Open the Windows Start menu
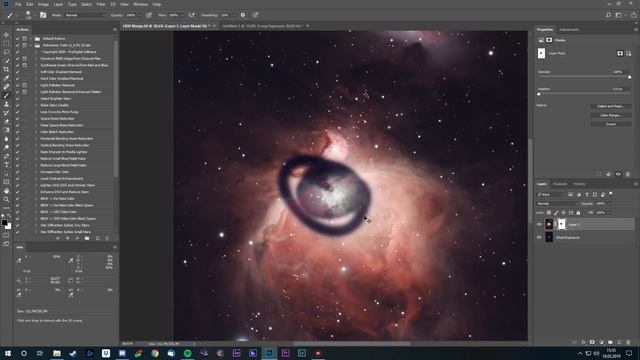Viewport: 640px width, 360px height. 7,353
